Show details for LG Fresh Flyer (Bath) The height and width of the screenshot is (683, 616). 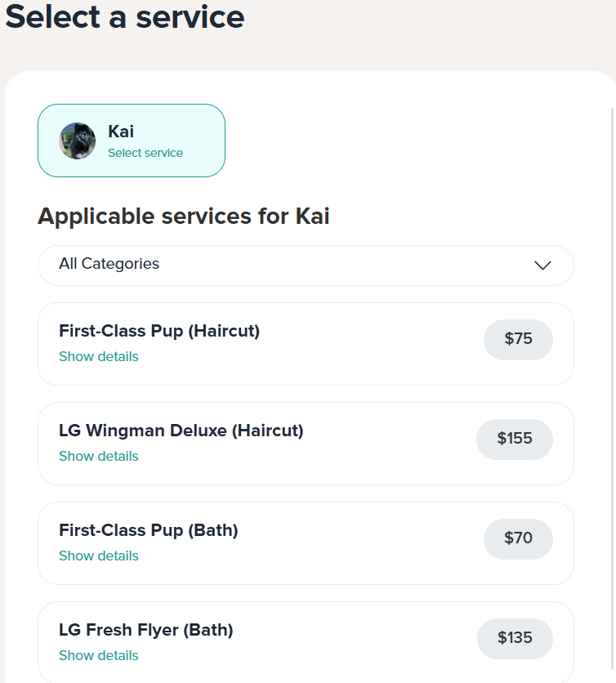coord(99,655)
